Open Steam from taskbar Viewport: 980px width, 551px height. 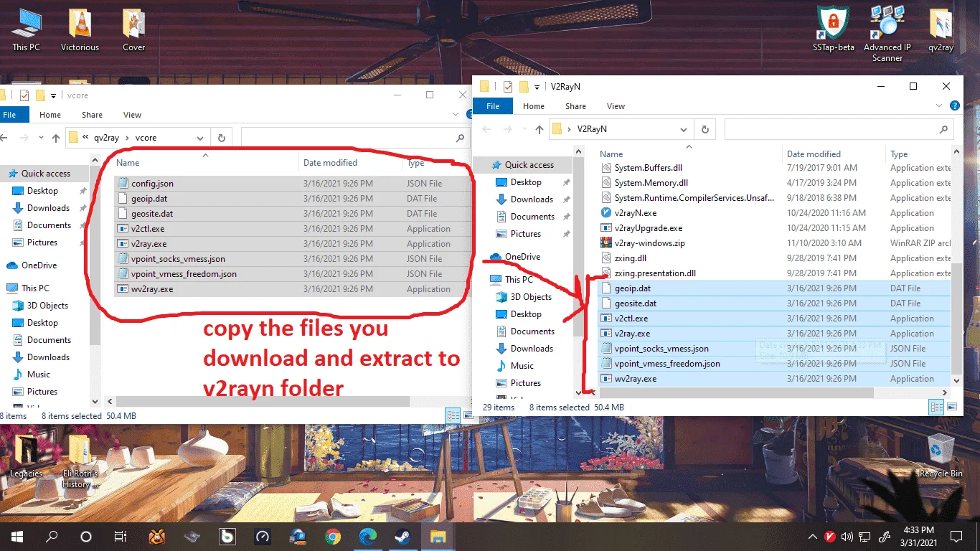click(x=402, y=536)
